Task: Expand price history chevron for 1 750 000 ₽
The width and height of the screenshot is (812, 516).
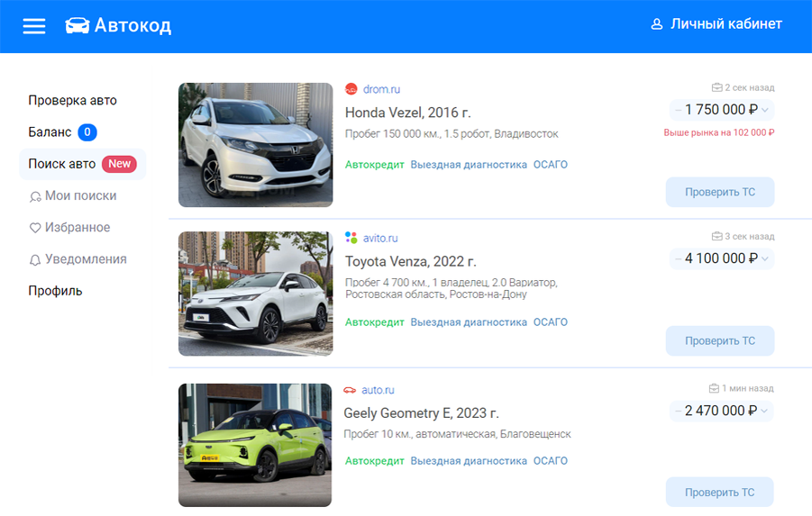Action: [765, 110]
